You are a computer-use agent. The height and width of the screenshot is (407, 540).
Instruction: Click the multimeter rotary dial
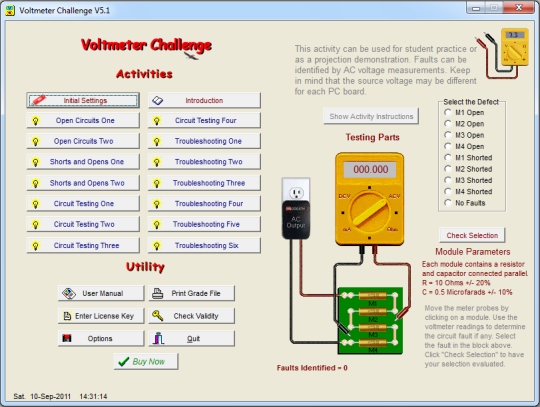pos(370,212)
